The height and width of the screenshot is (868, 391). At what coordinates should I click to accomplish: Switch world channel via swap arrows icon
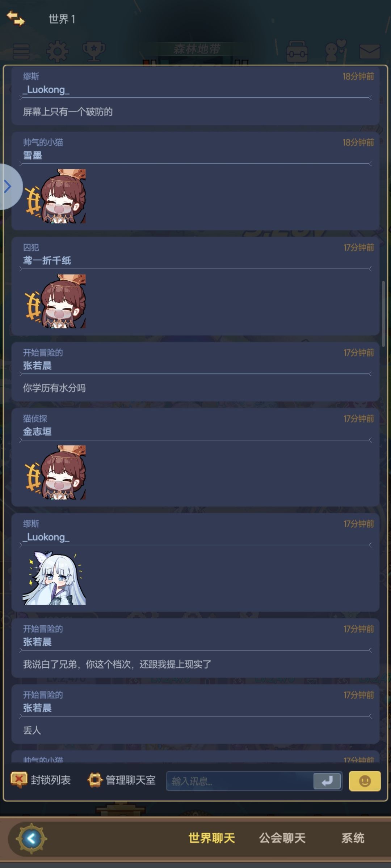tap(16, 18)
